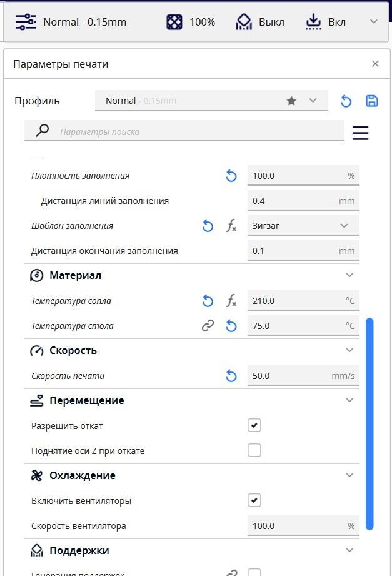Edit the Дистанция окончания заполнения field

click(x=303, y=251)
